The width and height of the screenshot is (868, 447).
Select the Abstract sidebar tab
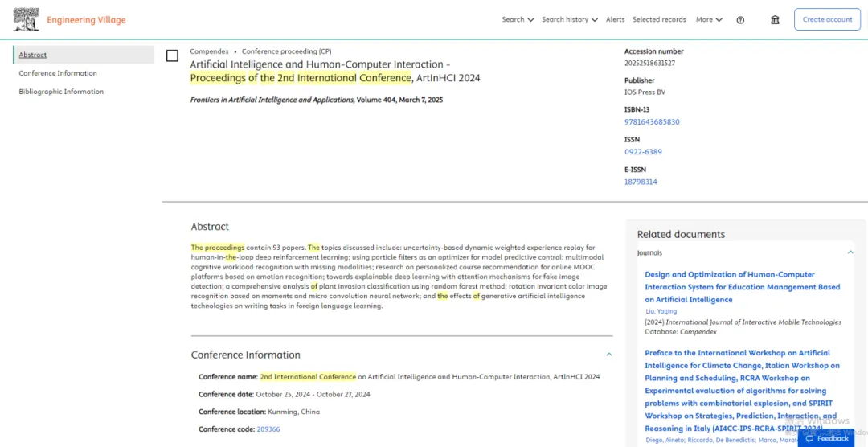33,55
